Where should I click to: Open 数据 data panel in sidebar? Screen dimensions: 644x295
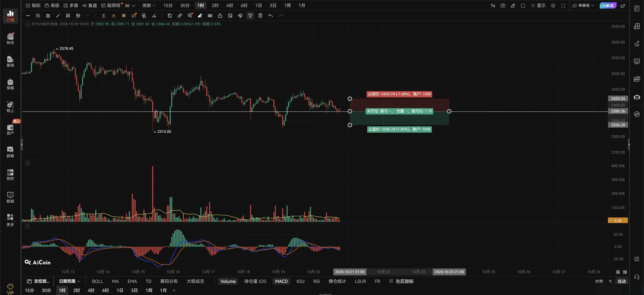click(10, 197)
